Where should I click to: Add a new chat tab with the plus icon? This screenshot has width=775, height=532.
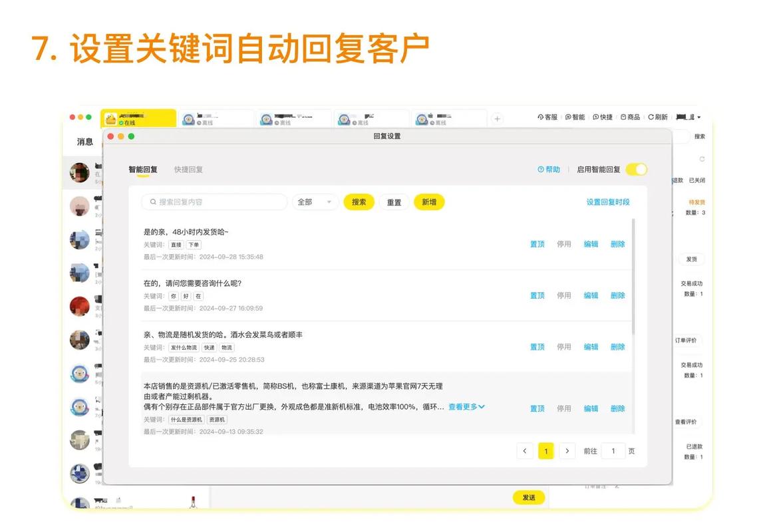click(498, 118)
